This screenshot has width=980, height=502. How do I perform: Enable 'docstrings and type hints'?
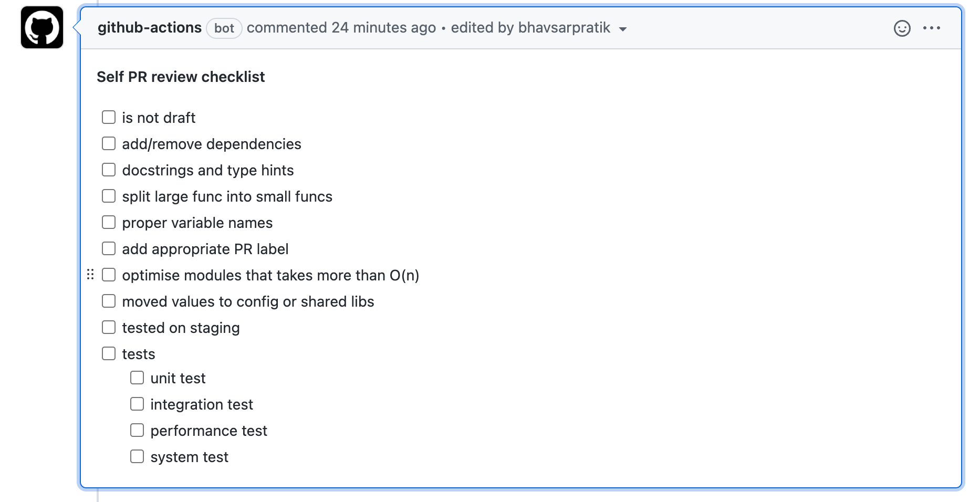pyautogui.click(x=108, y=169)
